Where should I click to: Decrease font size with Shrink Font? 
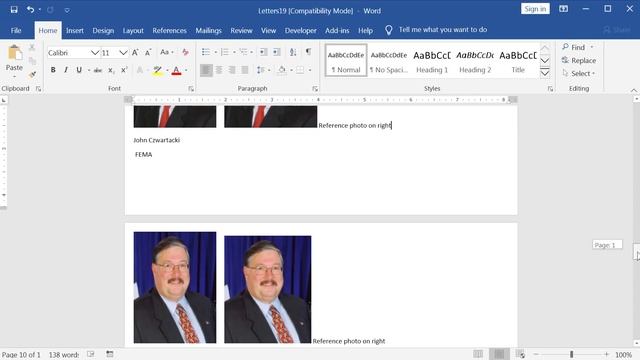click(x=148, y=52)
